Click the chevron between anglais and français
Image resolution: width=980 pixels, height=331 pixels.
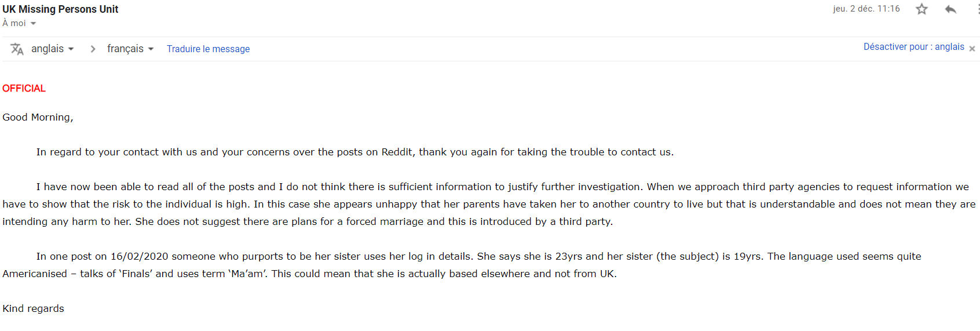(93, 49)
